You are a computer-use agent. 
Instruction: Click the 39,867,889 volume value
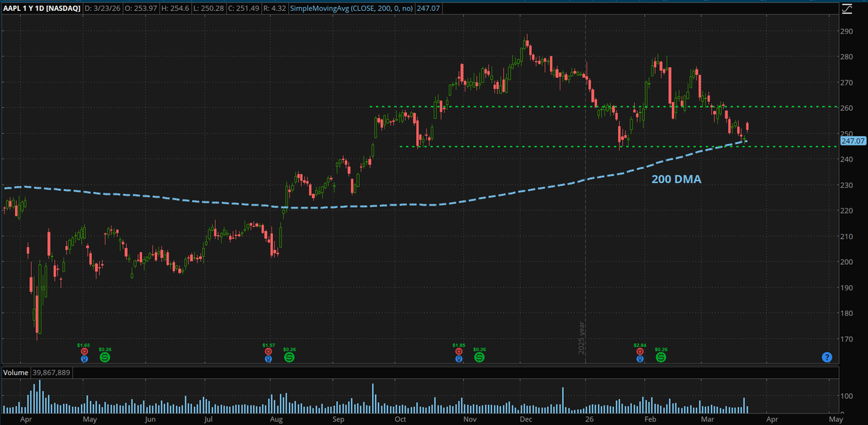click(51, 372)
